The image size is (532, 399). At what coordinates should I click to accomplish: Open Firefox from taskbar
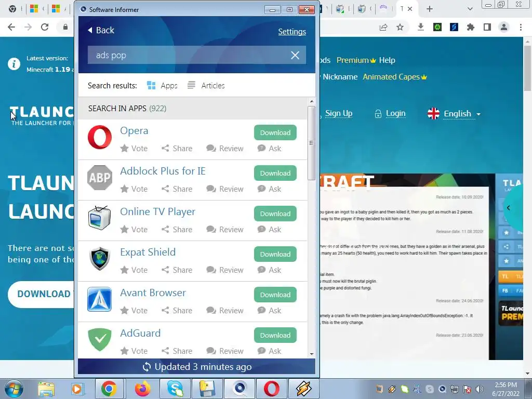(x=142, y=389)
